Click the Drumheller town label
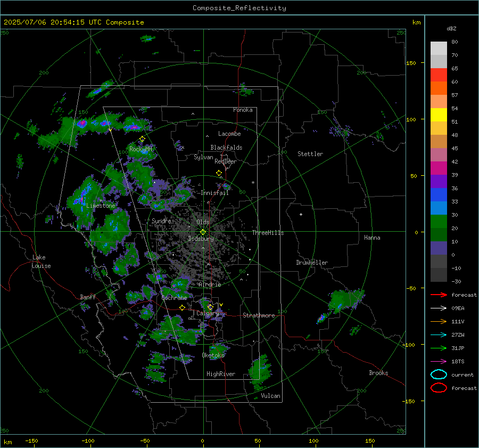This screenshot has width=479, height=448. 312,263
